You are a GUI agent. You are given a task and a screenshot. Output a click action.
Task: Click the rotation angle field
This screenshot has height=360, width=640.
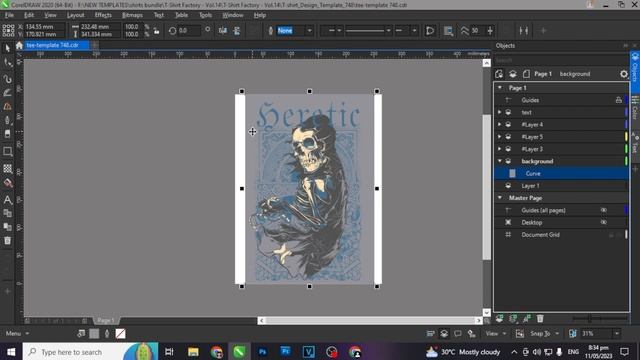coord(189,31)
